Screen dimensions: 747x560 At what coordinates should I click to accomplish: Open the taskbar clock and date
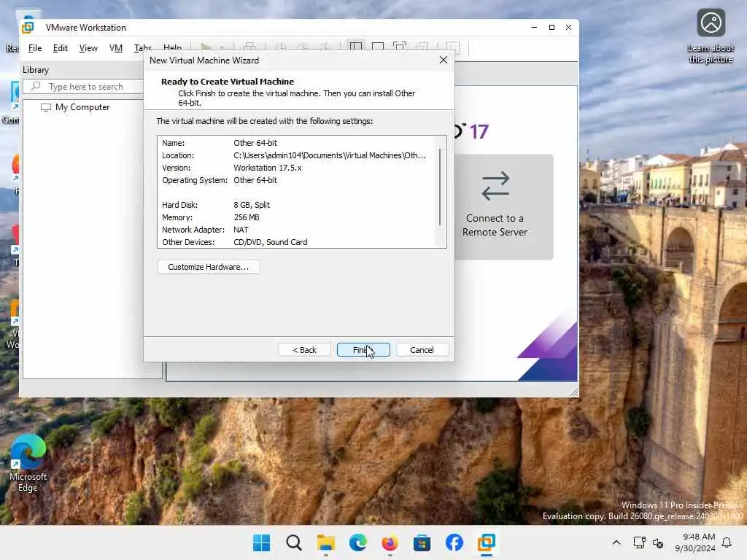coord(695,542)
